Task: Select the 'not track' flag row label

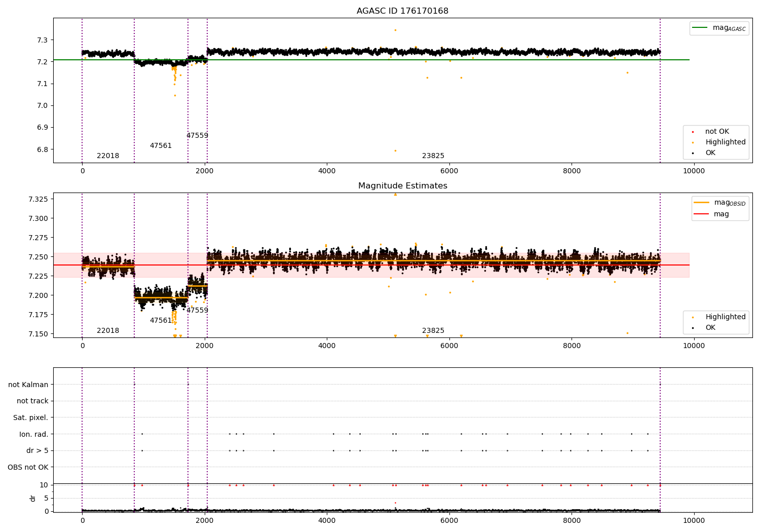Action: point(32,401)
